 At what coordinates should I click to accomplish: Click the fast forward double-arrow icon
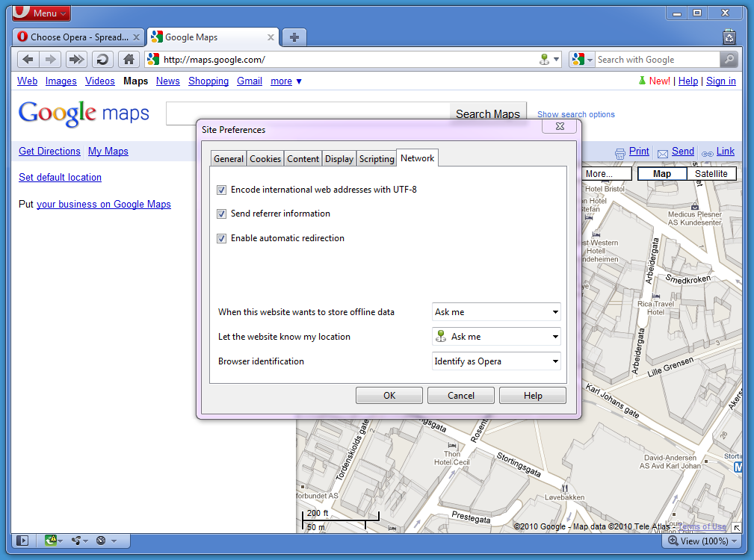coord(75,59)
